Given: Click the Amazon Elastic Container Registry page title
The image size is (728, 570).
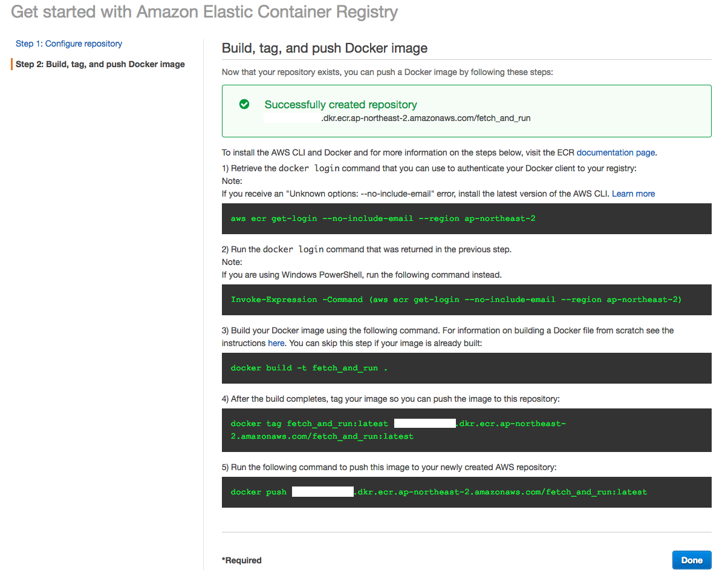Looking at the screenshot, I should 204,12.
